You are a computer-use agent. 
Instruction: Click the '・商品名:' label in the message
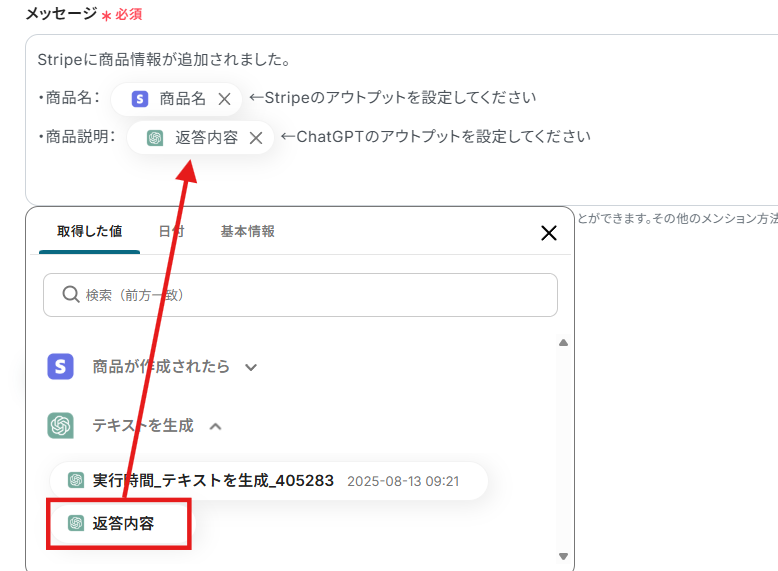pos(68,98)
